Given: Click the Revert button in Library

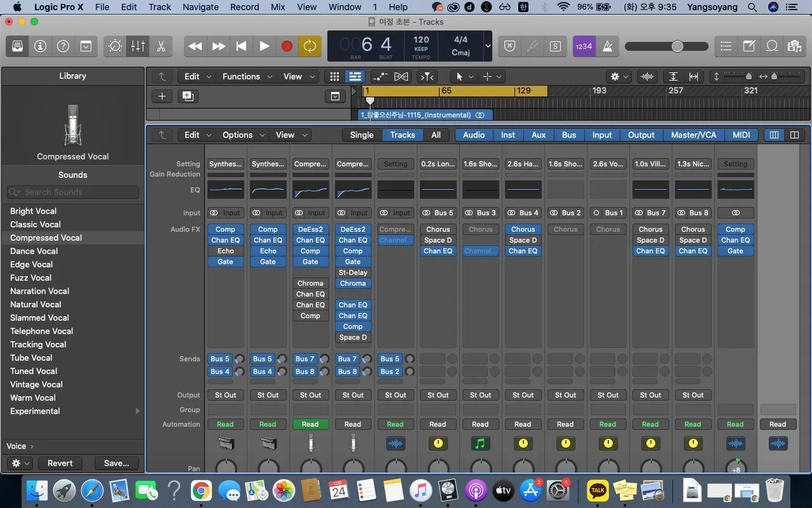Looking at the screenshot, I should click(x=60, y=463).
